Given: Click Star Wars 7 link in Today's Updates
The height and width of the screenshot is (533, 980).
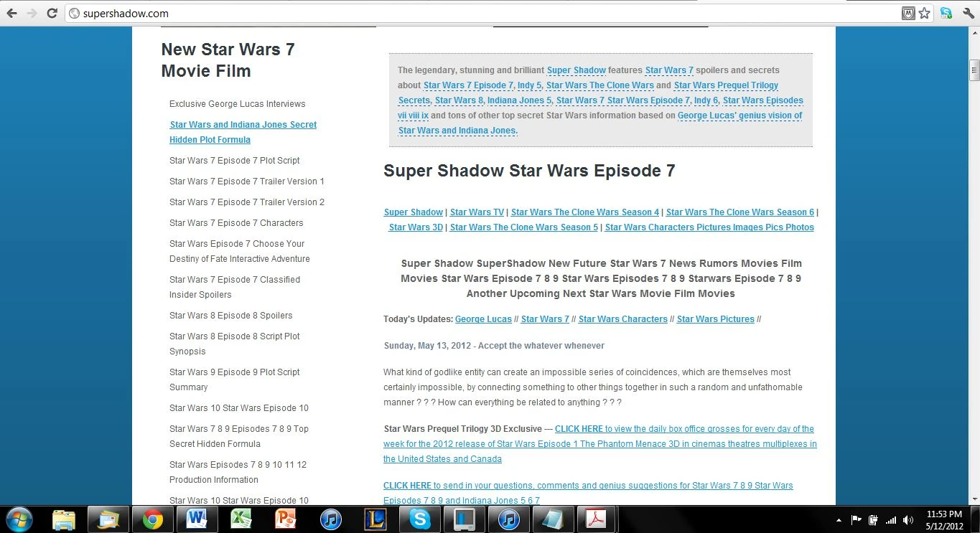Looking at the screenshot, I should [x=545, y=319].
